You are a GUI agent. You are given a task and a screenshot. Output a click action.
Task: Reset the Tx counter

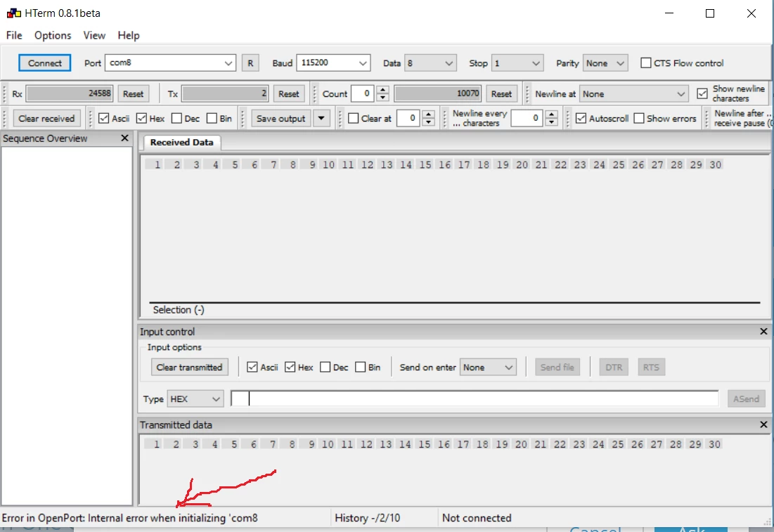point(288,93)
